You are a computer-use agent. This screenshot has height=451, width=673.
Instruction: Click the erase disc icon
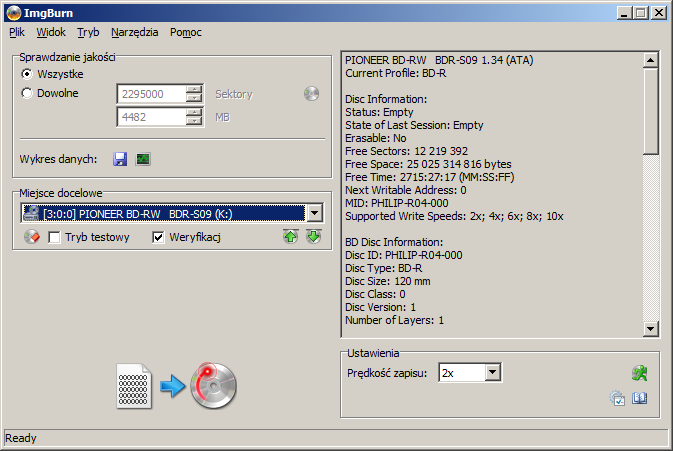32,237
